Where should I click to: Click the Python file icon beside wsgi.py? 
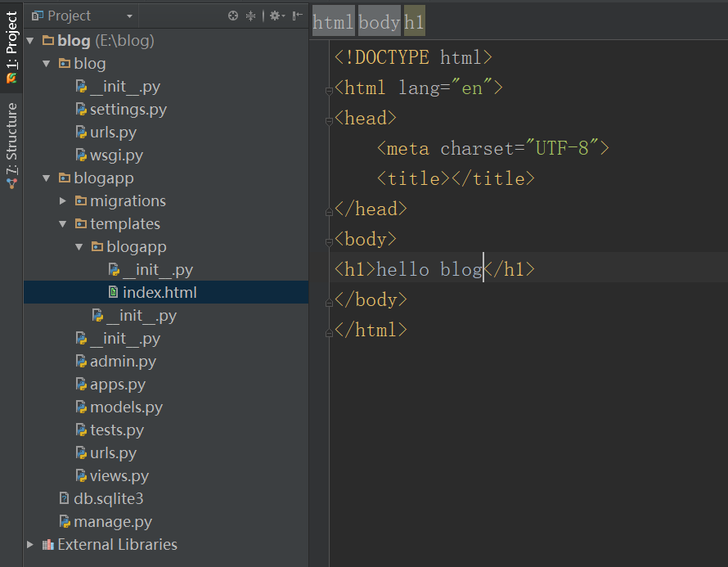coord(81,155)
